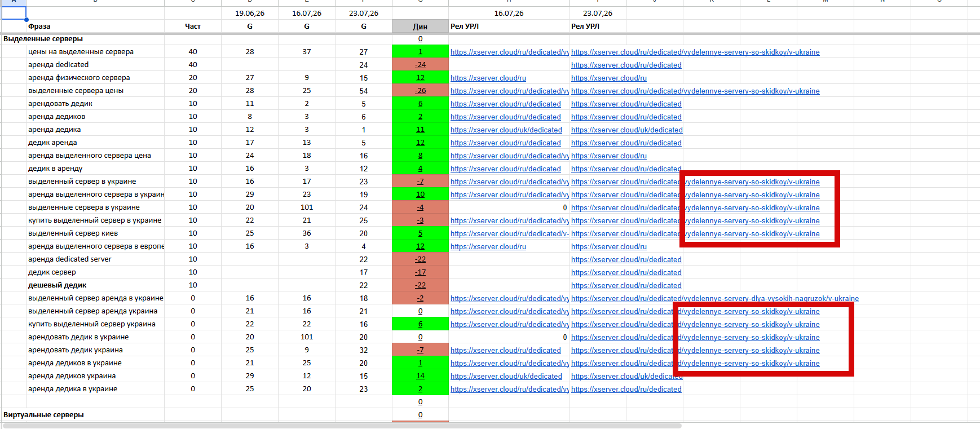The height and width of the screenshot is (429, 980).
Task: Select phrase cell 'арендовать дедик'
Action: [95, 104]
